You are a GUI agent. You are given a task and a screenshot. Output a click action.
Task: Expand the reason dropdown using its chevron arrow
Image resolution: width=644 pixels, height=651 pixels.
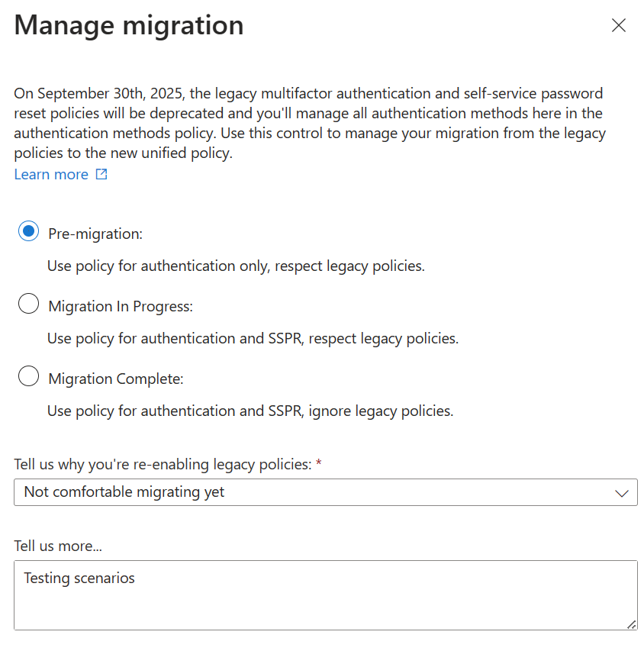622,493
